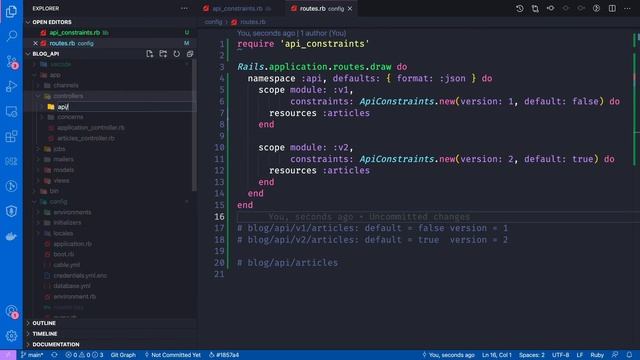This screenshot has width=640, height=360.
Task: Click the main* branch in the status bar
Action: (x=32, y=355)
